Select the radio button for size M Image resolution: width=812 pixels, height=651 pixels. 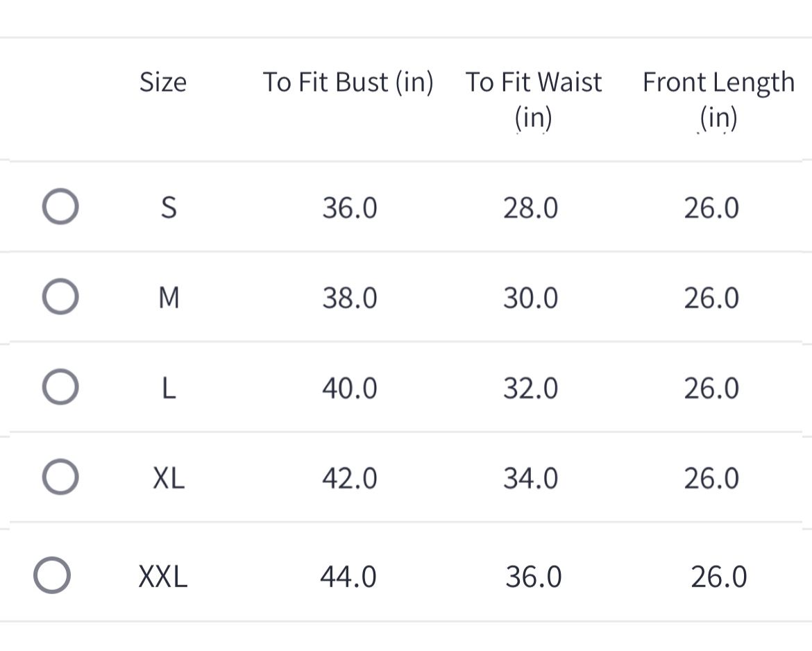tap(60, 298)
